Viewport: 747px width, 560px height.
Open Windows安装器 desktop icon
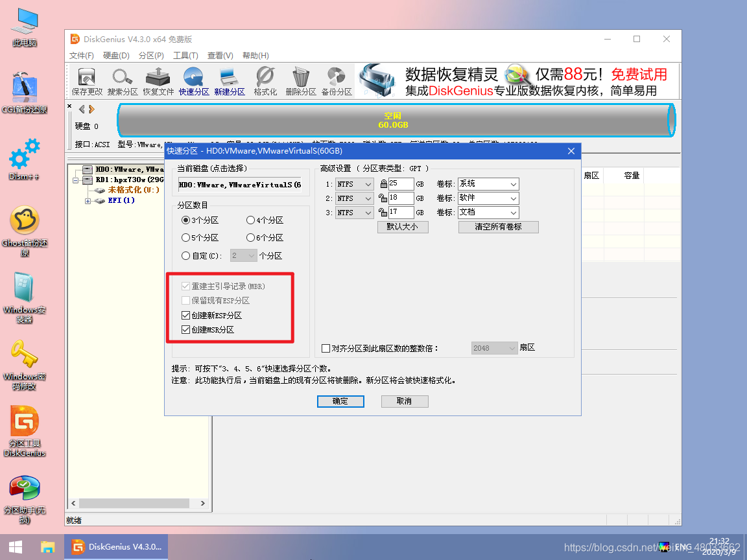(25, 297)
